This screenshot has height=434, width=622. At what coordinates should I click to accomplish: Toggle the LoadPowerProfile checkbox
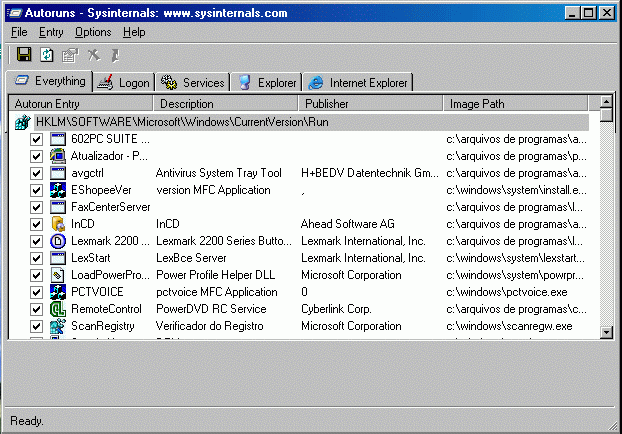coord(36,275)
